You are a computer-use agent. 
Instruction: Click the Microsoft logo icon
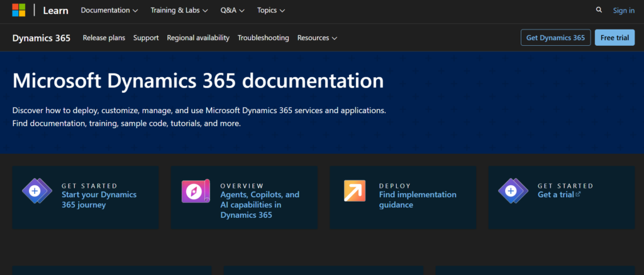(19, 10)
